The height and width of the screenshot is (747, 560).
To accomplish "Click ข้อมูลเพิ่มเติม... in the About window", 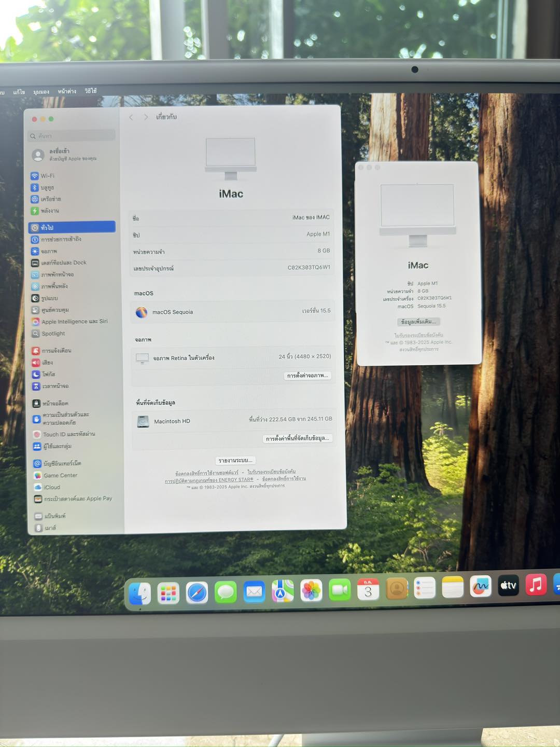I will (x=418, y=322).
